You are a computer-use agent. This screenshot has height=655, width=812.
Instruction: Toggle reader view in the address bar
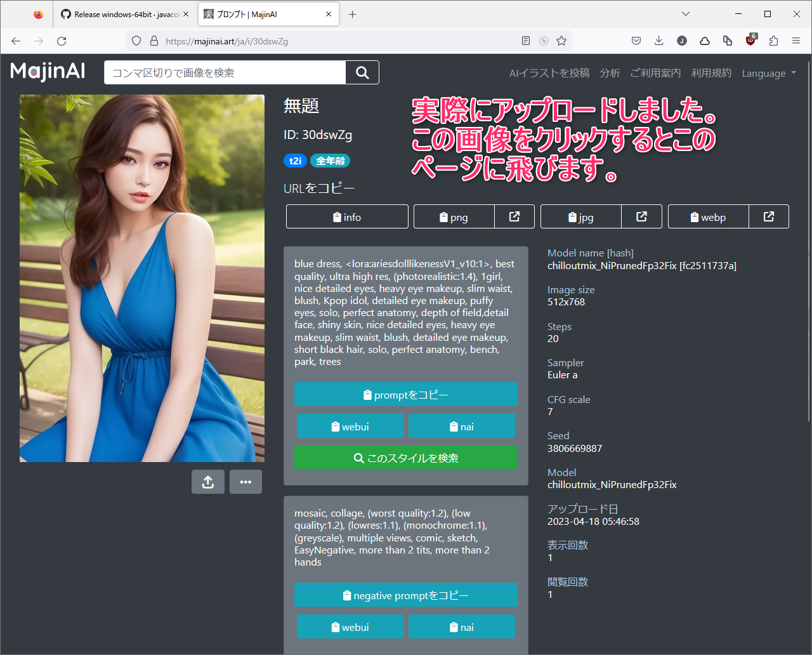tap(526, 40)
